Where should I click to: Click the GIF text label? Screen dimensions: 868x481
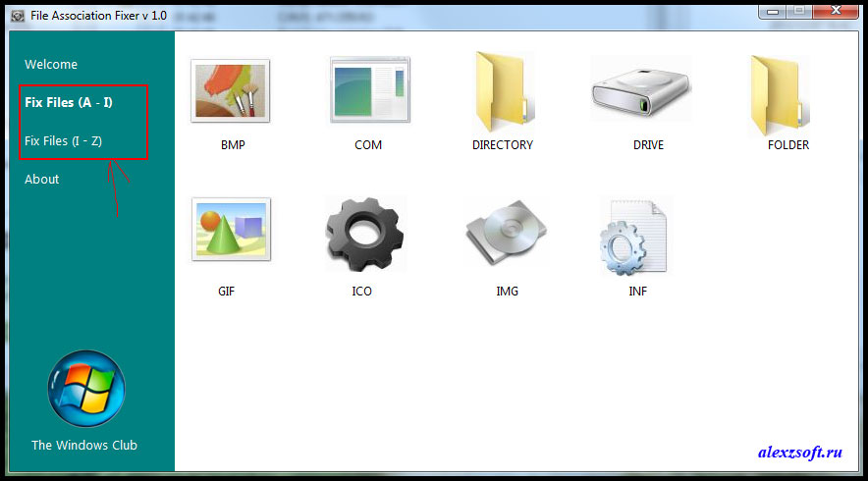226,292
